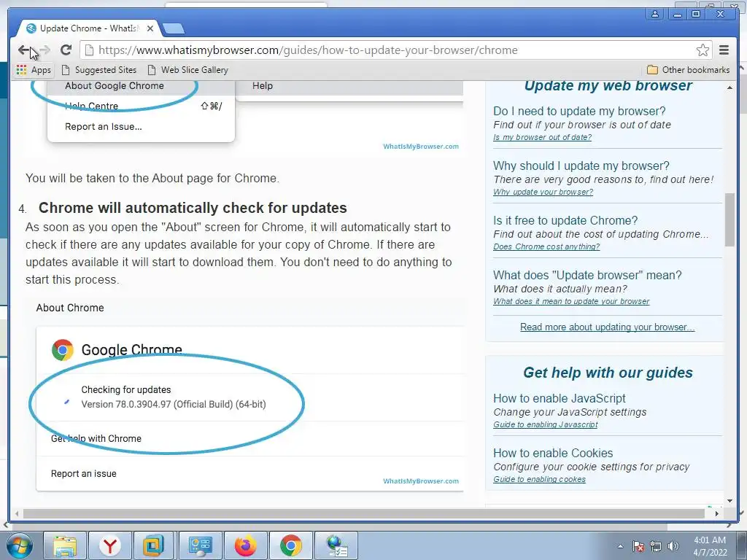747x560 pixels.
Task: Click 'Guide to enabling cookes' link
Action: tap(539, 479)
